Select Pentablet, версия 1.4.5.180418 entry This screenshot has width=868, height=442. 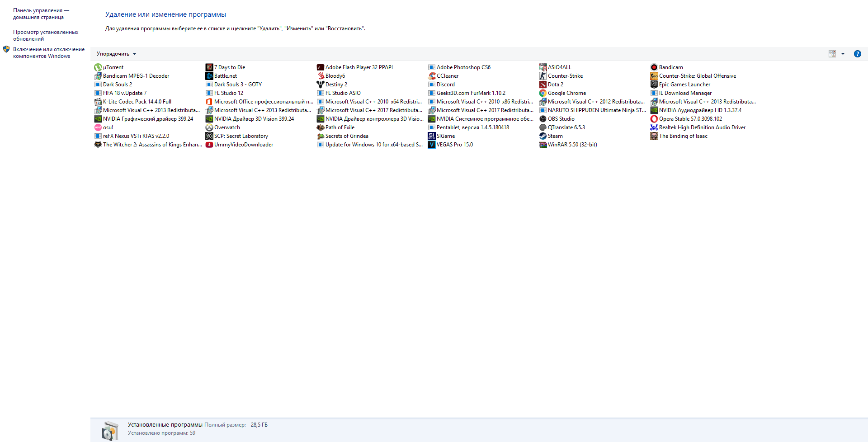click(468, 127)
